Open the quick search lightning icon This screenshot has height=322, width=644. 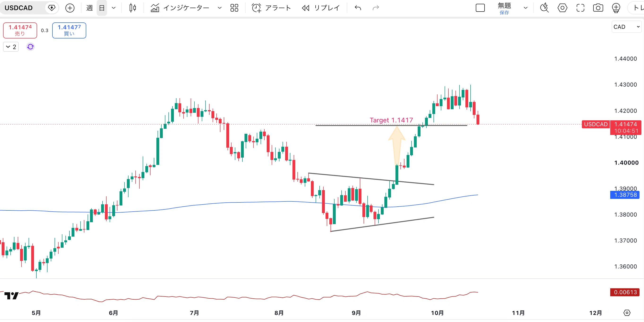(544, 8)
